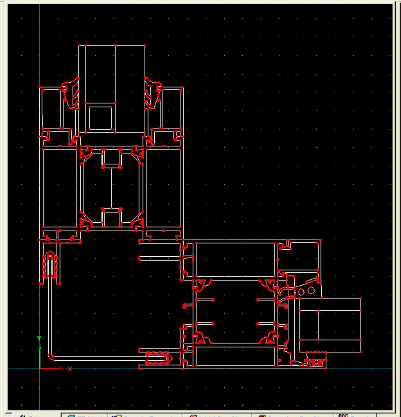Click the red X axis label

tap(70, 369)
